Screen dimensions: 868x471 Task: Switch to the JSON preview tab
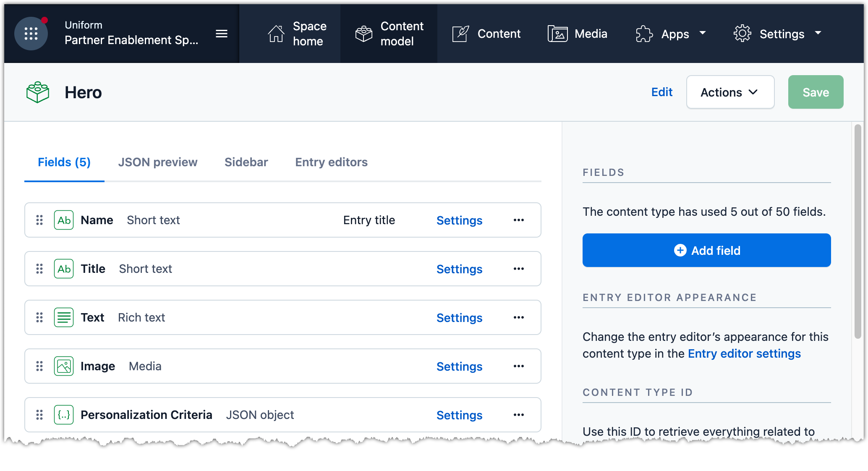coord(157,162)
